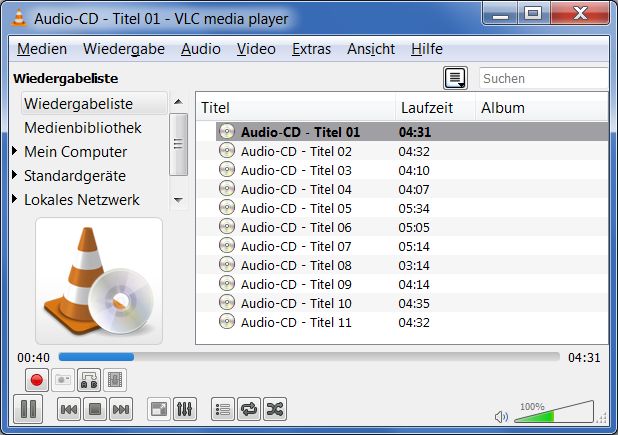Click the total time 04:31 label
Screen dimensions: 618x435
[x=584, y=357]
